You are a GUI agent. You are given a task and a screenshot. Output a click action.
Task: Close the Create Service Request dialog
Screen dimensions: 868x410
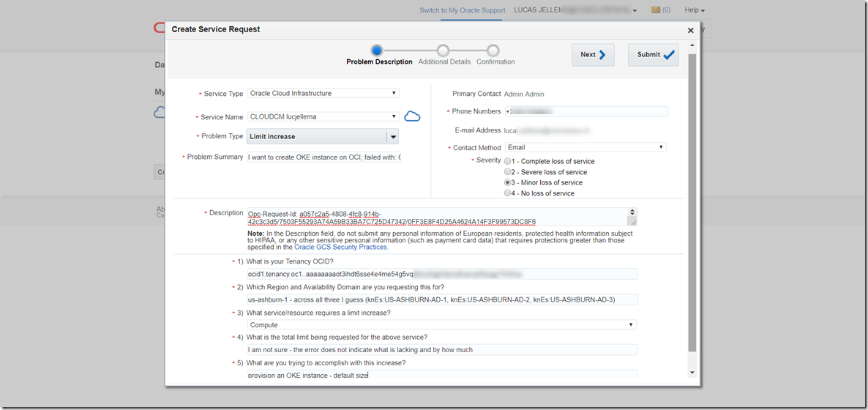coord(690,31)
